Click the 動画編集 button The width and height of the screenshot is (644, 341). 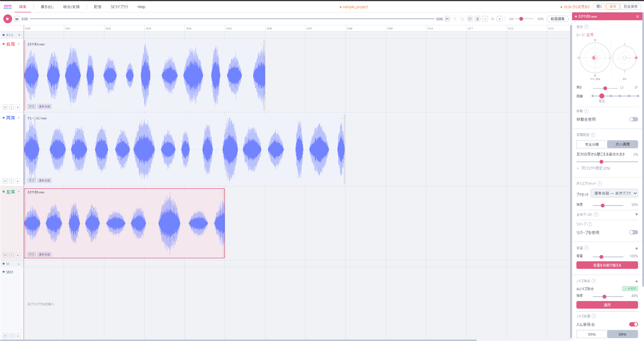click(x=557, y=19)
